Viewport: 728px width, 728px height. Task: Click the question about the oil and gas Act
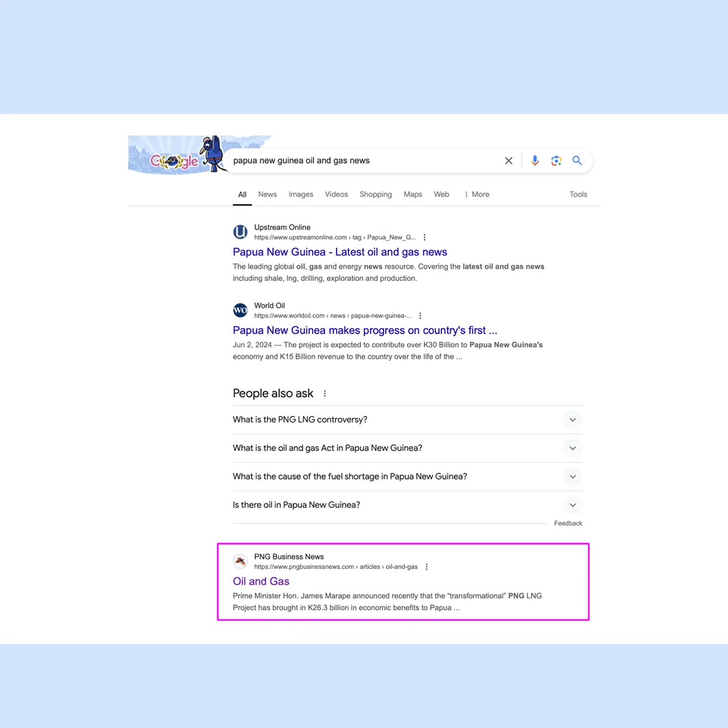[328, 448]
